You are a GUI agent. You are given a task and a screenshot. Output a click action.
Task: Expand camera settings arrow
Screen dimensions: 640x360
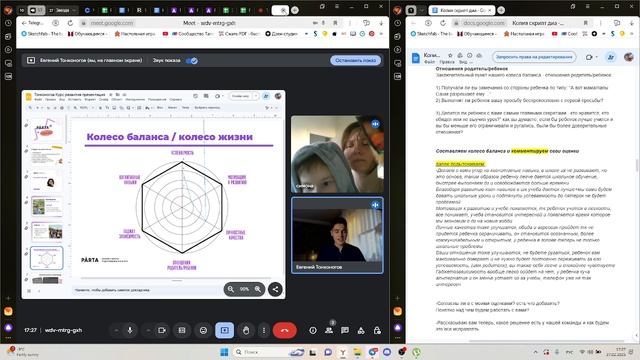point(148,330)
